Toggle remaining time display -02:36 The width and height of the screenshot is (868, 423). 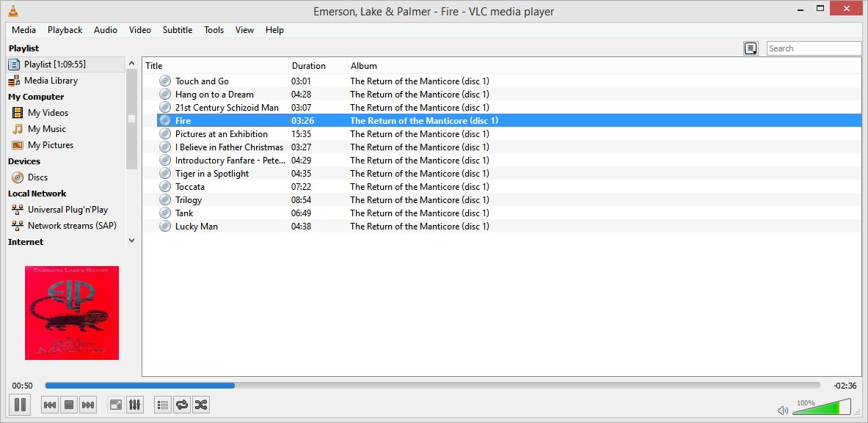(x=845, y=386)
